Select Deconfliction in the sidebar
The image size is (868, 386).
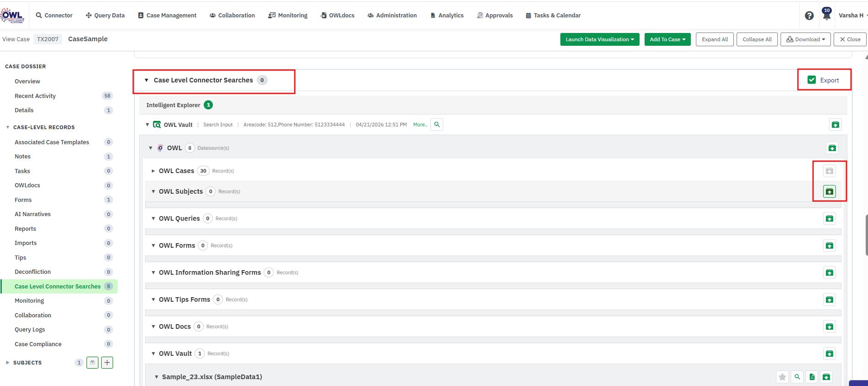point(33,272)
